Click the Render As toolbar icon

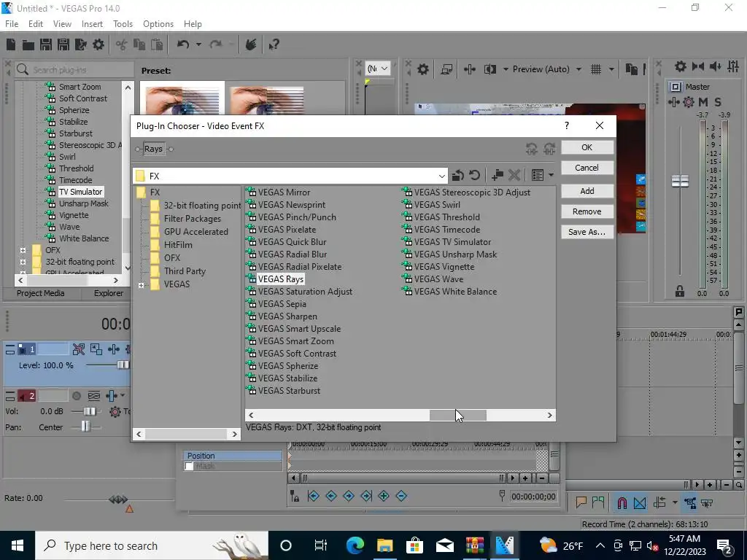80,44
